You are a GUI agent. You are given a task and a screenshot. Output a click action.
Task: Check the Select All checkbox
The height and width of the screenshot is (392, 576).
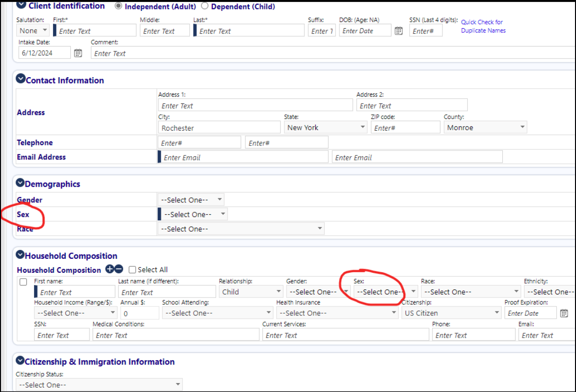tap(132, 270)
